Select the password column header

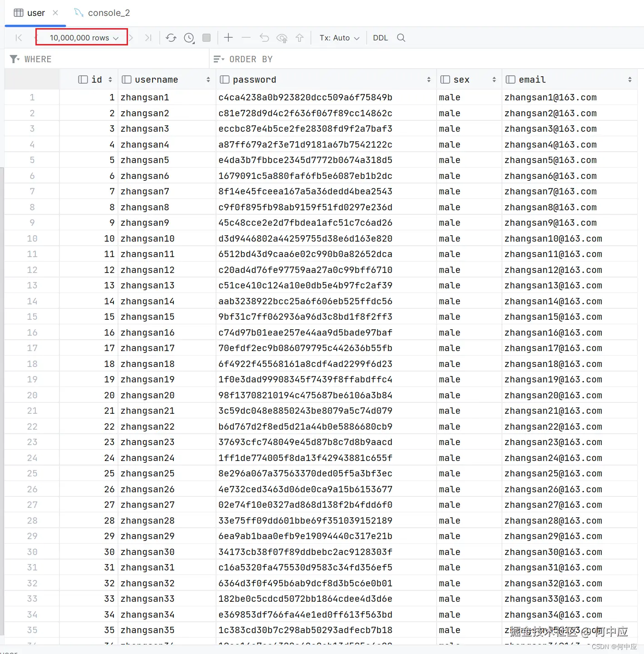click(326, 79)
